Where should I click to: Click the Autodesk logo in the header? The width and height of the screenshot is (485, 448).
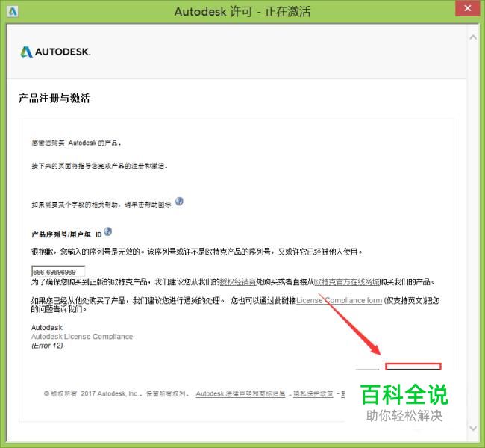coord(55,52)
